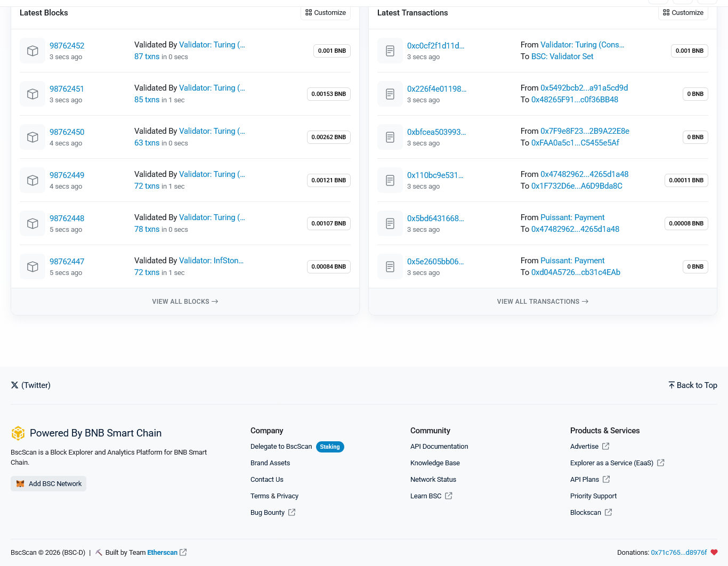The height and width of the screenshot is (566, 728).
Task: Click the BNB Smart Chain logo
Action: [18, 433]
